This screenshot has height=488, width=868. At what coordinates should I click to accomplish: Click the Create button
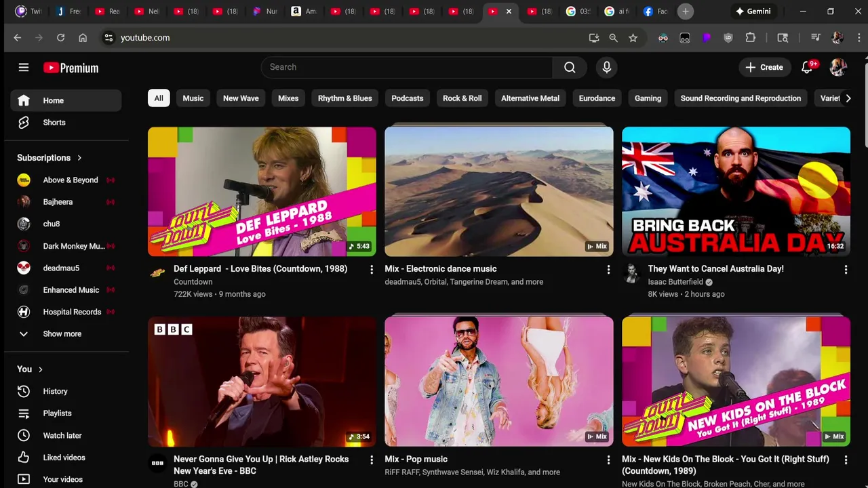[764, 67]
